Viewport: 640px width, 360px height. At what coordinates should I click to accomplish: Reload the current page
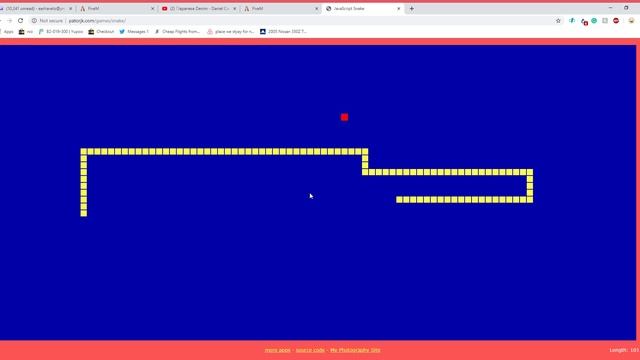tap(20, 20)
